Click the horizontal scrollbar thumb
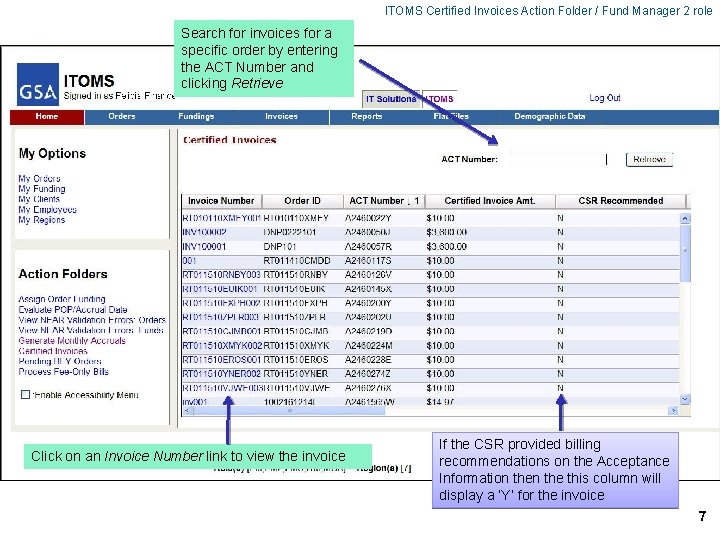 point(289,411)
